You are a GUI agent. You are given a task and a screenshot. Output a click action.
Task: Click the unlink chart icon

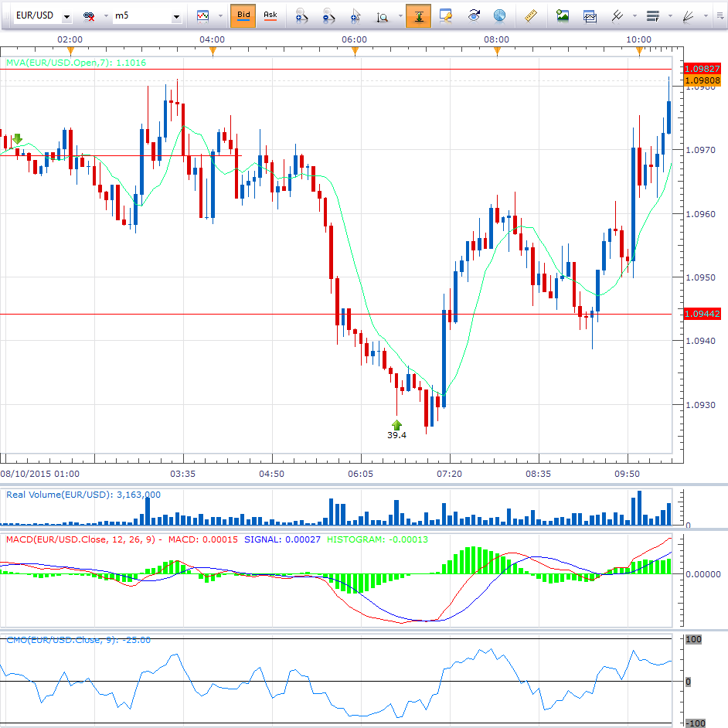pos(89,16)
